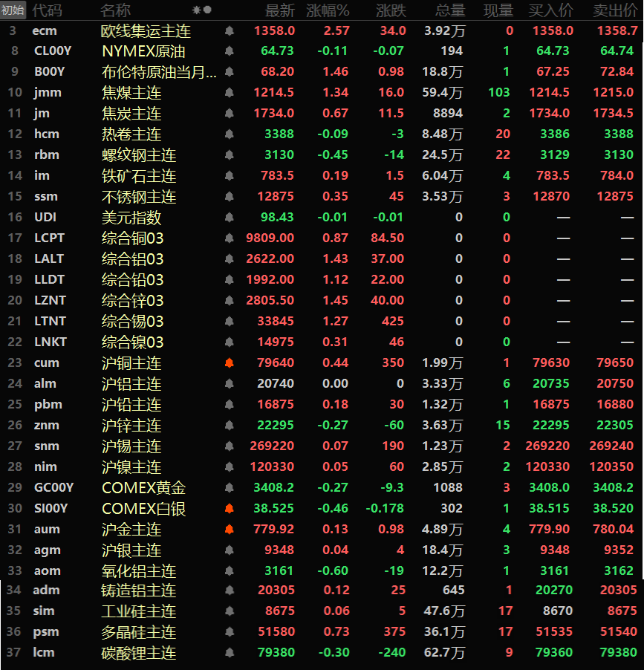Click the orange alert bell for 沪铜主连

229,363
